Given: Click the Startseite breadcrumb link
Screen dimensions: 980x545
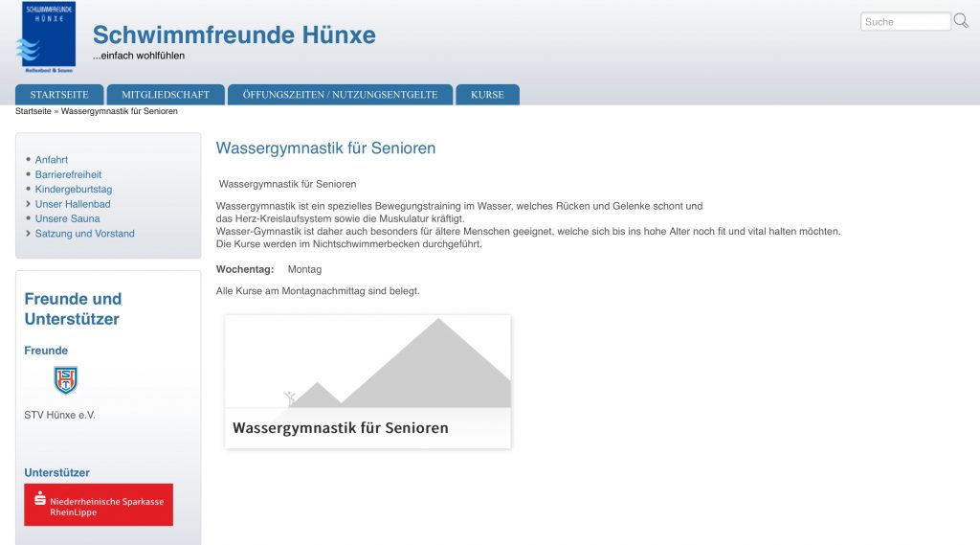Looking at the screenshot, I should (x=33, y=112).
